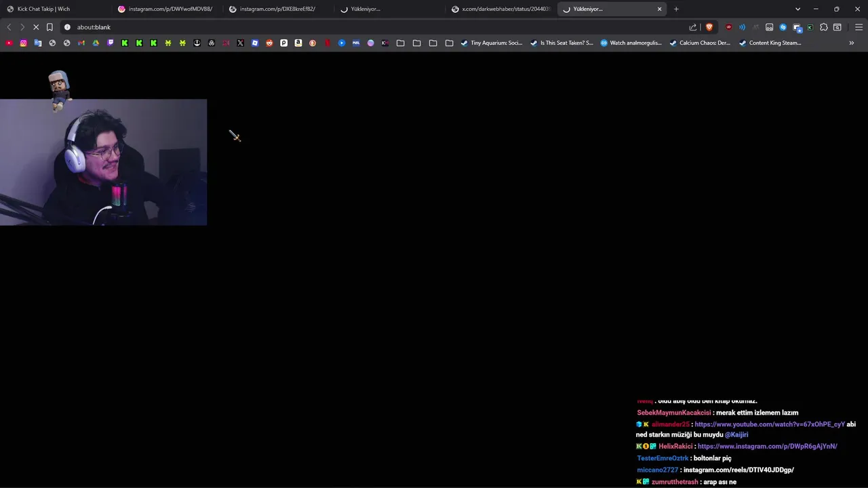Click the Shazam extension icon
This screenshot has width=868, height=488.
coord(783,27)
